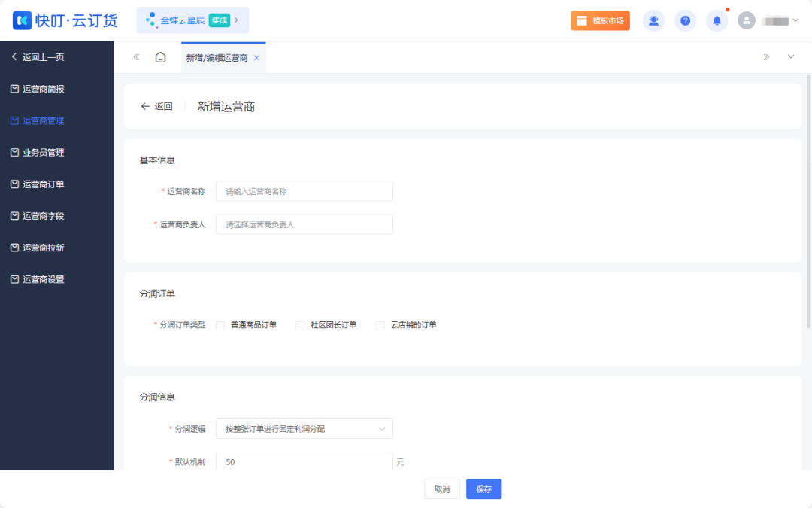Image resolution: width=812 pixels, height=508 pixels.
Task: Click the 取消 button
Action: [441, 489]
